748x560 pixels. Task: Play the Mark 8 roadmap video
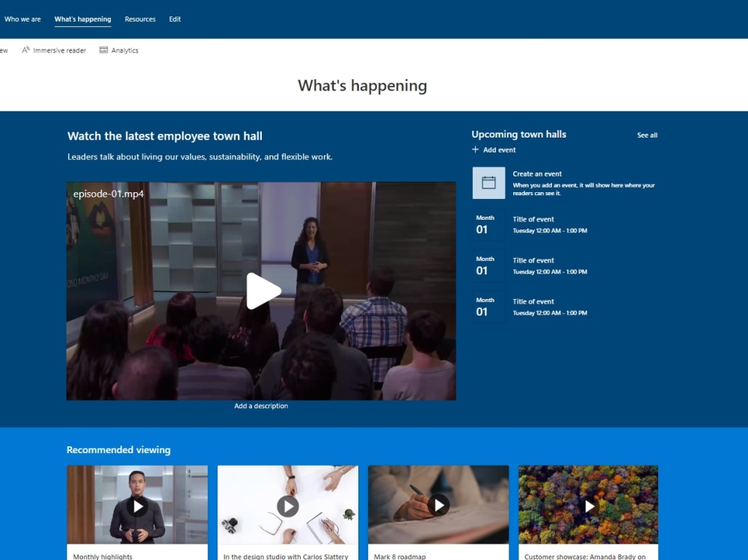438,505
